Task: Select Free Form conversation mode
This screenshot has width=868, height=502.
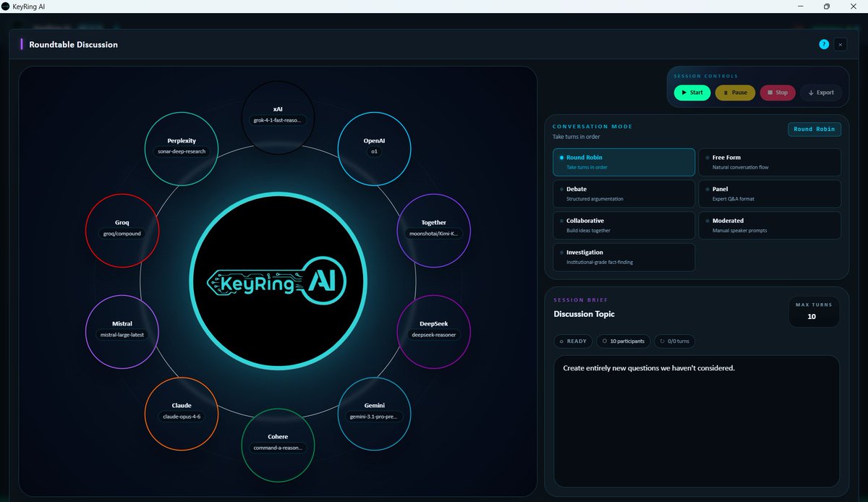Action: click(770, 162)
